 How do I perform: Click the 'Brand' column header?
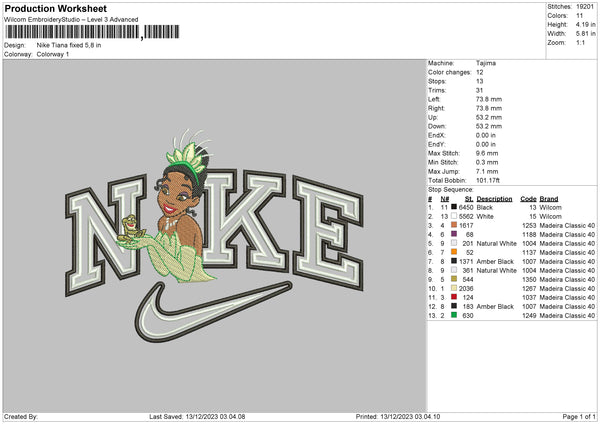click(549, 199)
